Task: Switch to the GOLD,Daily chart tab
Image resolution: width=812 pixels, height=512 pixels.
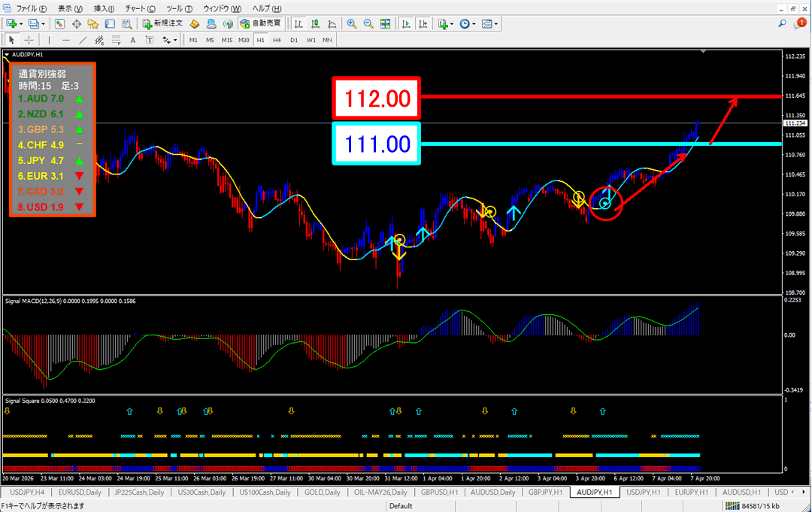Action: point(322,492)
